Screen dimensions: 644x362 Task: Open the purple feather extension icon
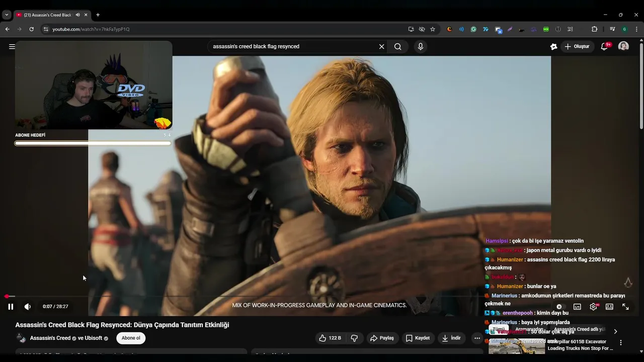pos(510,29)
